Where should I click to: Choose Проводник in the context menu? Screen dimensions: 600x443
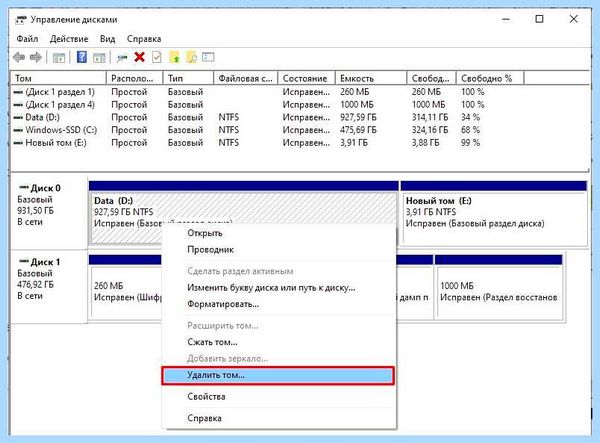click(x=279, y=249)
